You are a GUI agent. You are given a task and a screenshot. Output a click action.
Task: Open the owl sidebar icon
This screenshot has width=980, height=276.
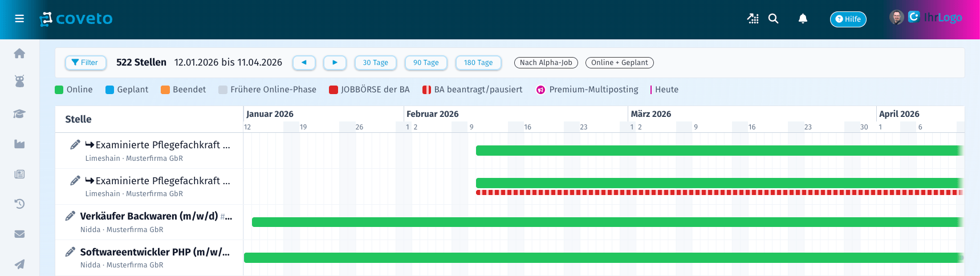pyautogui.click(x=19, y=81)
